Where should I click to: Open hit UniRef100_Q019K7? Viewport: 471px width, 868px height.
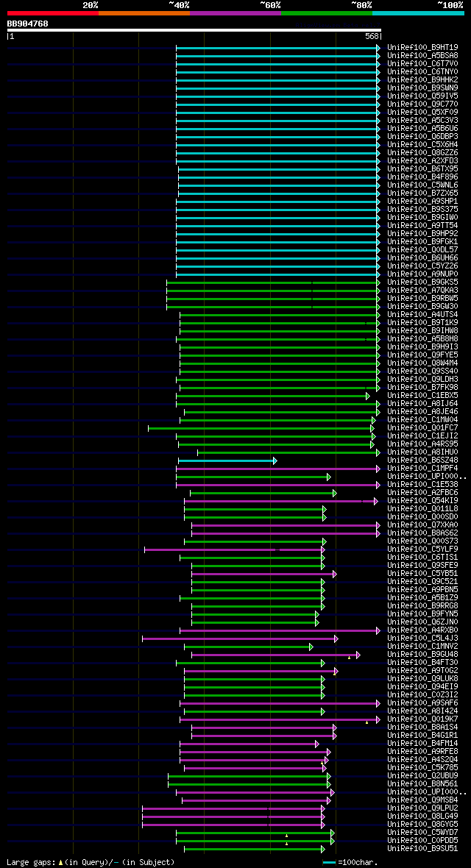pos(422,719)
